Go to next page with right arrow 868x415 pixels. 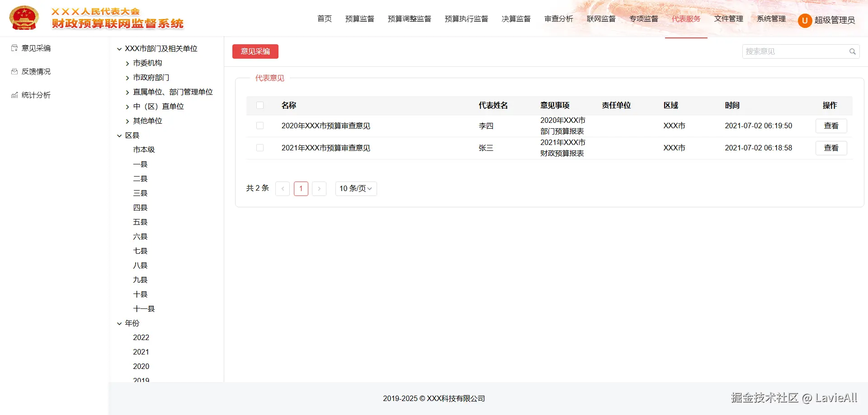coord(319,188)
